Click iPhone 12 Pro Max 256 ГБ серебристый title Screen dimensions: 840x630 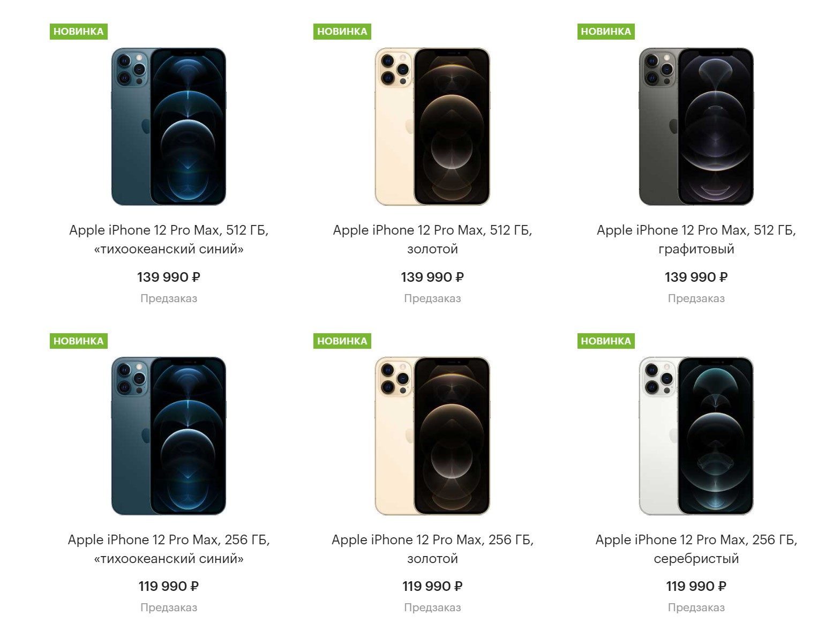pos(696,549)
